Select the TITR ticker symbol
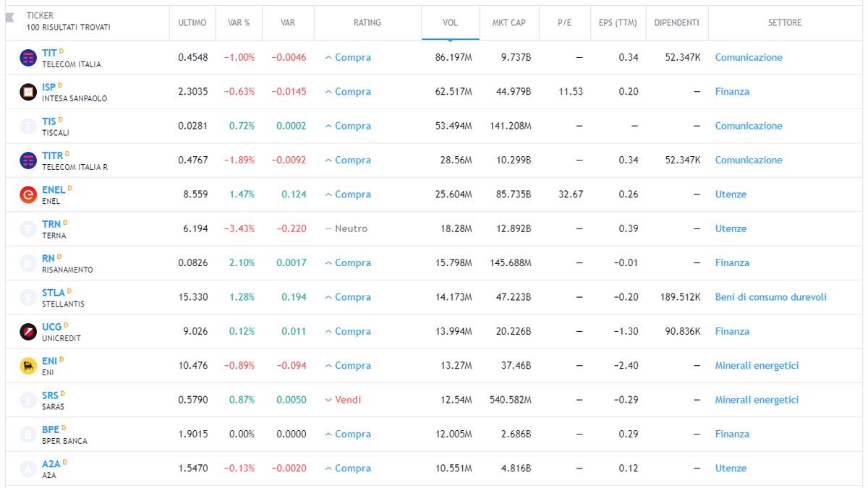 pos(53,156)
